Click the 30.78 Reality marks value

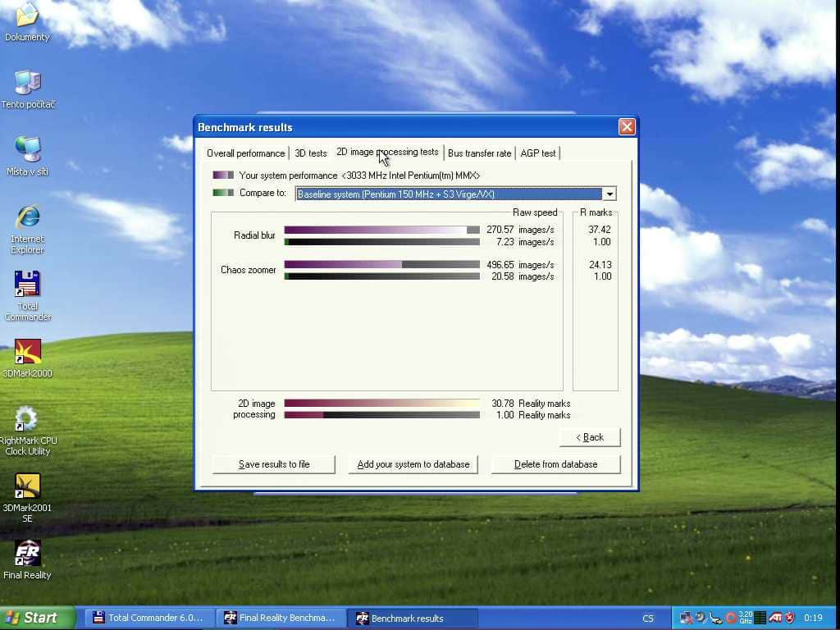click(x=531, y=404)
